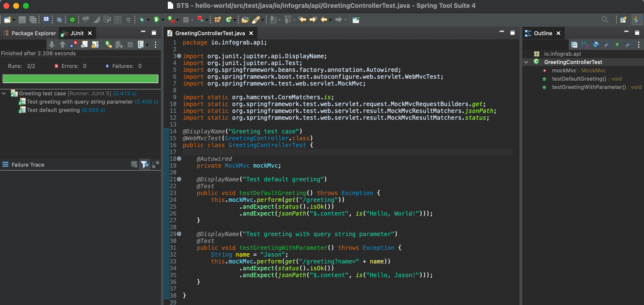Click the Open Perspective icon
Image resolution: width=644 pixels, height=305 pixels.
click(623, 20)
